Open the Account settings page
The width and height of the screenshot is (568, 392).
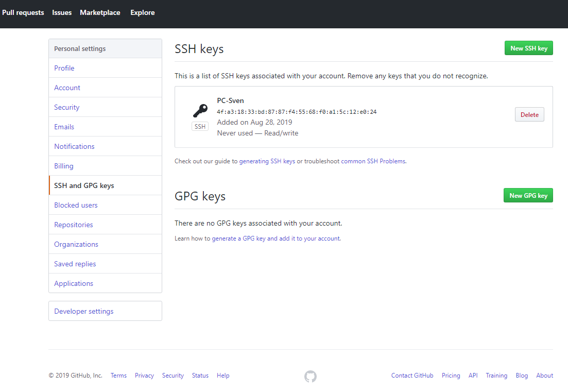tap(106, 88)
